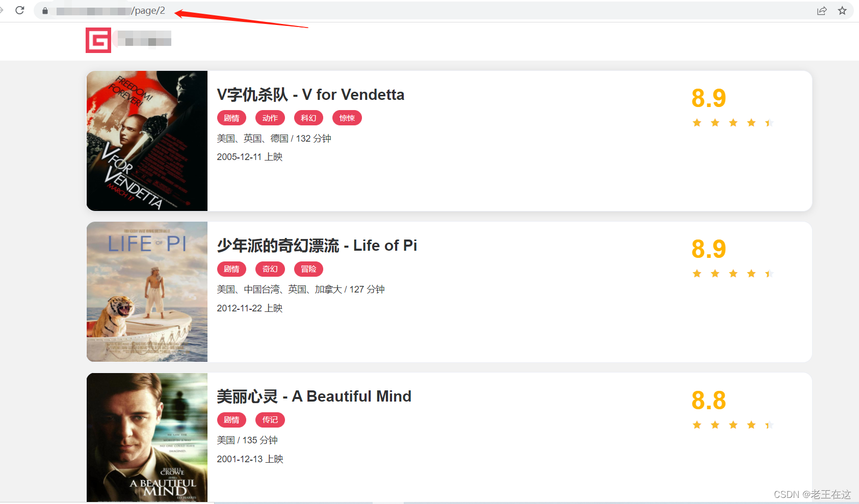The width and height of the screenshot is (859, 504).
Task: Select the 传记 tag on A Beautiful Mind
Action: pyautogui.click(x=270, y=420)
